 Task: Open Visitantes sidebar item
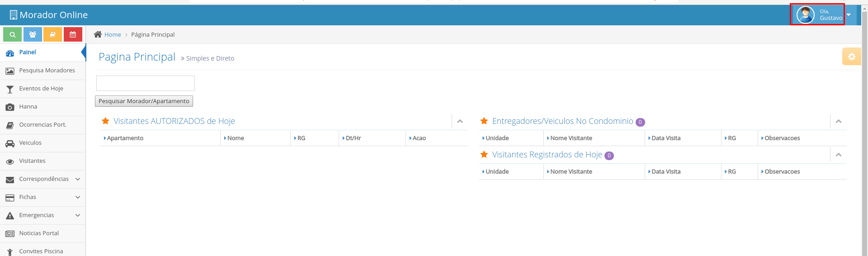(x=43, y=161)
